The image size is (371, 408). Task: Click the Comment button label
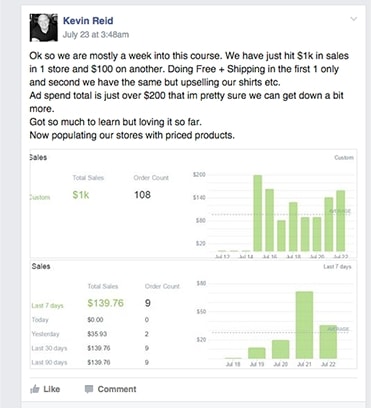(x=117, y=389)
